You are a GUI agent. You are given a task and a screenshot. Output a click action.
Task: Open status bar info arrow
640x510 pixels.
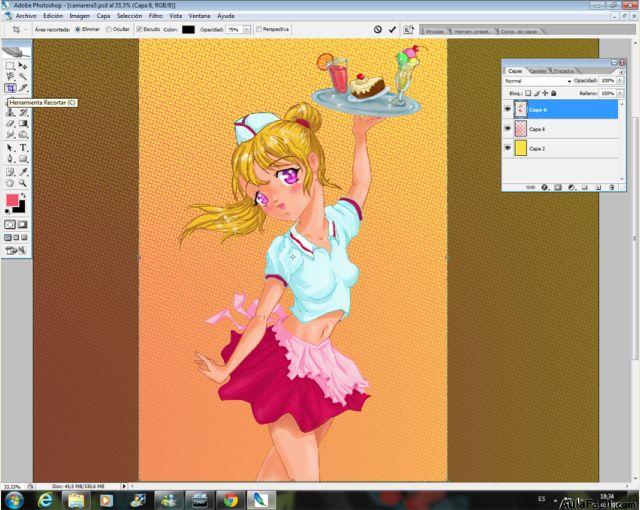(124, 486)
